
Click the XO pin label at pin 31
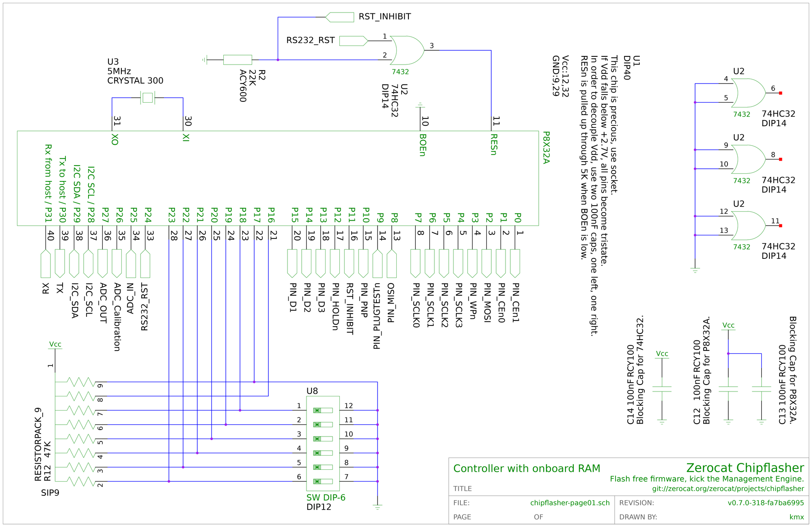point(114,139)
